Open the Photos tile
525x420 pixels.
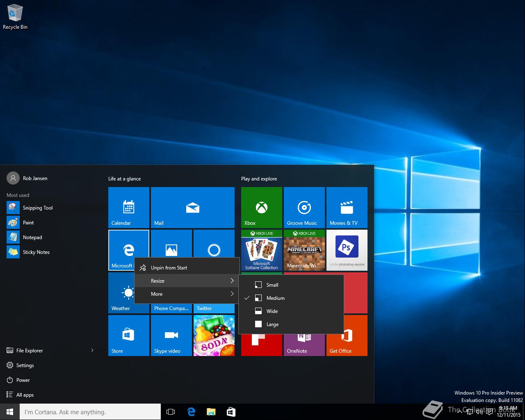[171, 244]
